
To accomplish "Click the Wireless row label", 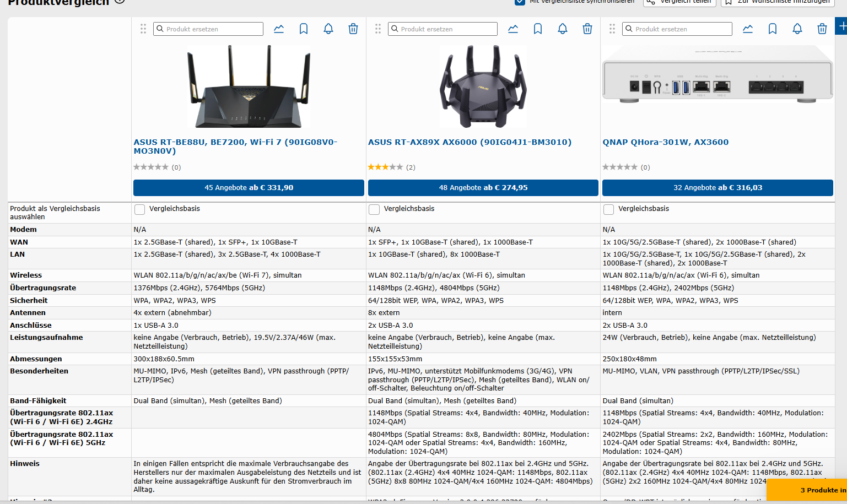I will pos(26,275).
